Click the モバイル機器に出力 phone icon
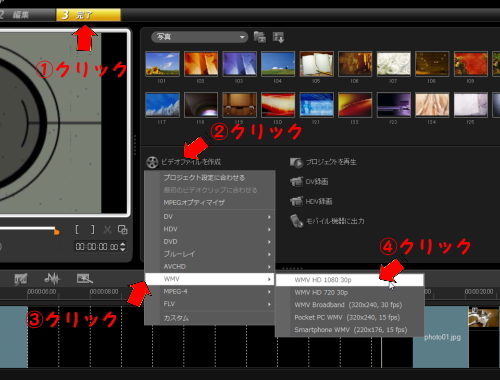Viewport: 500px width, 380px height. click(296, 221)
